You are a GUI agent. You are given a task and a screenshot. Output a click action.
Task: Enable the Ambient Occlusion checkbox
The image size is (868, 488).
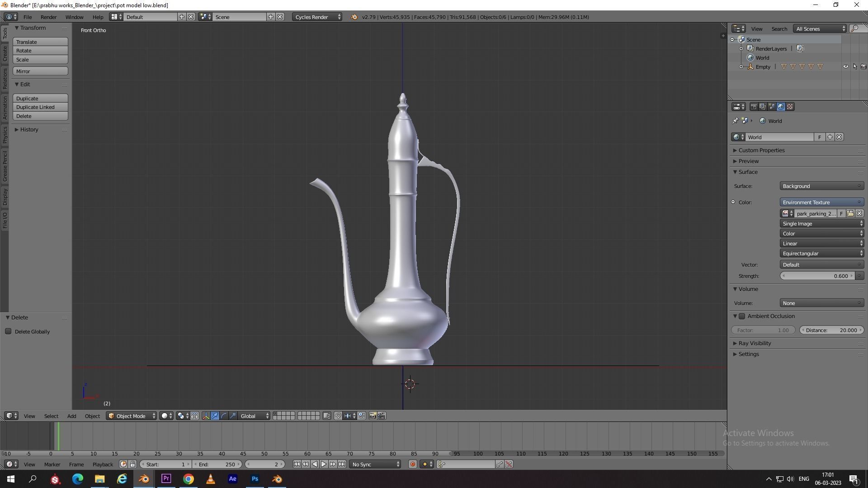coord(742,316)
